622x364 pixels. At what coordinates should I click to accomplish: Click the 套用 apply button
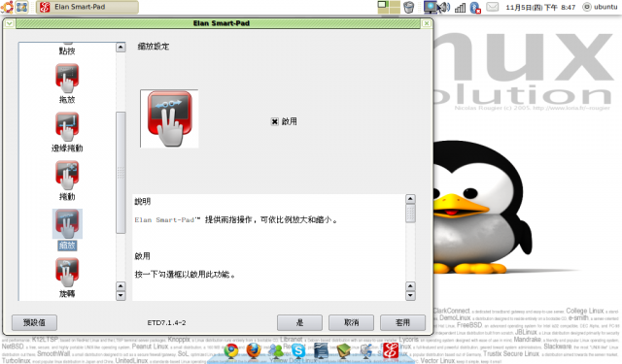point(402,322)
